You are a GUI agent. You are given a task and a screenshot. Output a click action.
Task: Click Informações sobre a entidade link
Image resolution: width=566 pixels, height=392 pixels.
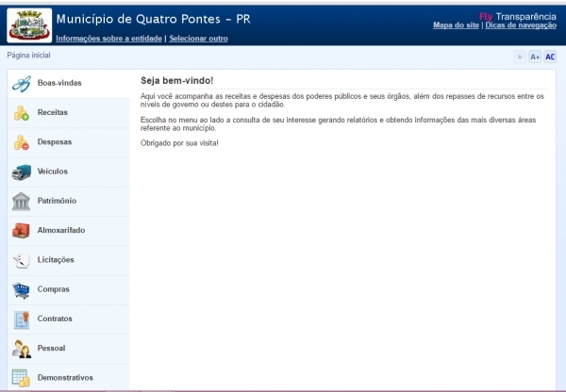click(x=108, y=39)
